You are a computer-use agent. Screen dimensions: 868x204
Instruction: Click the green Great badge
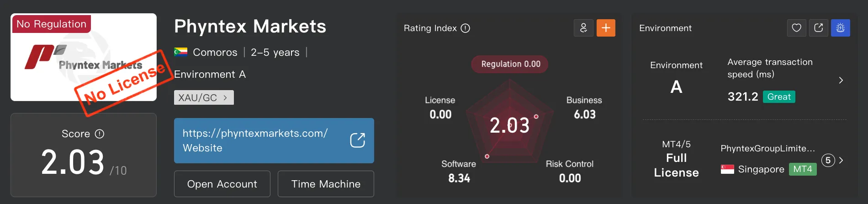tap(779, 97)
